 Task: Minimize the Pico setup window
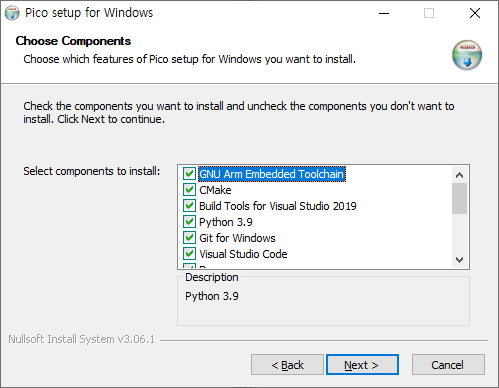(384, 13)
